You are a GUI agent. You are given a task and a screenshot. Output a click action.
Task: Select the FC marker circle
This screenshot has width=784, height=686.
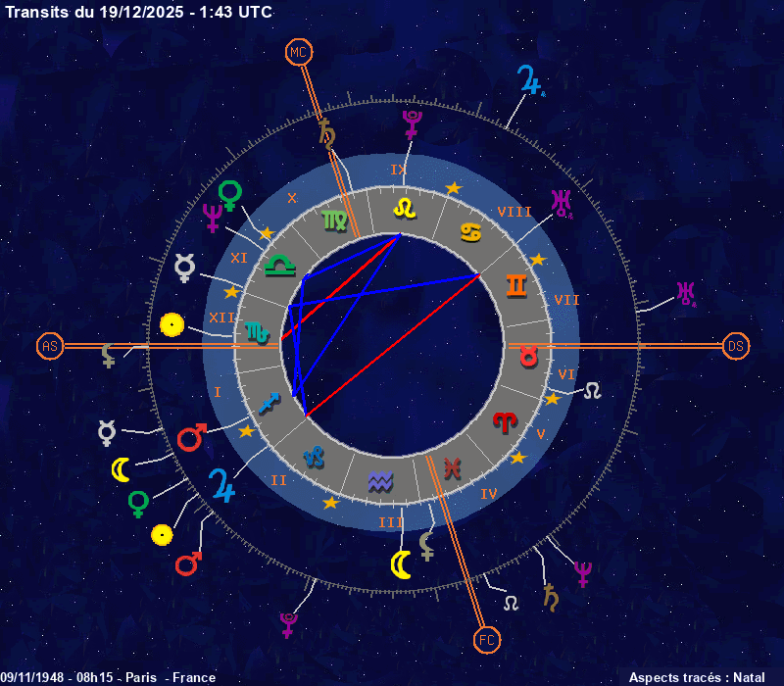pos(486,641)
